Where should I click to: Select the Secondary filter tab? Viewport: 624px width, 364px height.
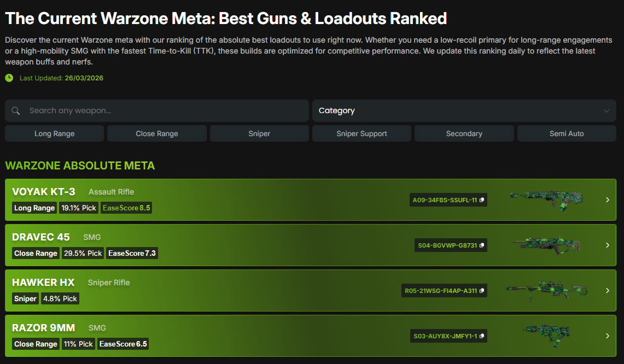(464, 133)
